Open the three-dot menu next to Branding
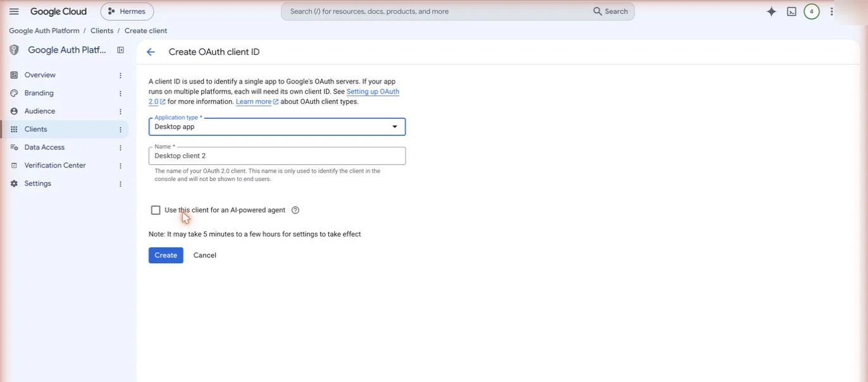 [x=120, y=94]
